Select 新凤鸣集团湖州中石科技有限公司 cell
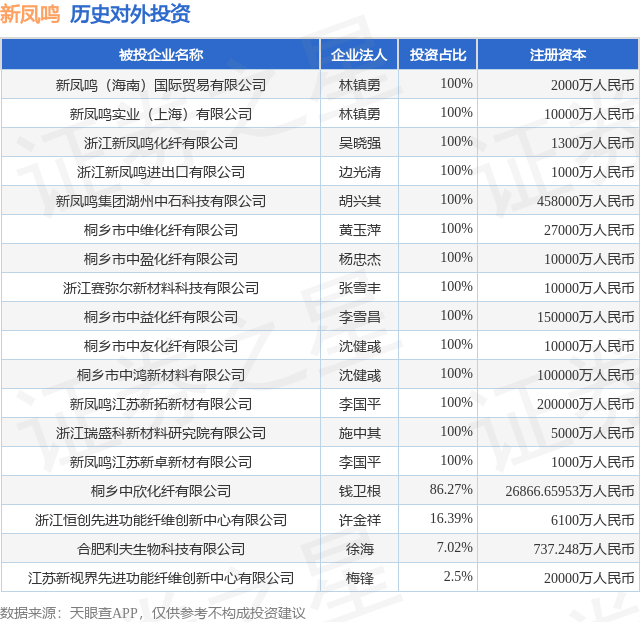640x622 pixels. pyautogui.click(x=161, y=201)
